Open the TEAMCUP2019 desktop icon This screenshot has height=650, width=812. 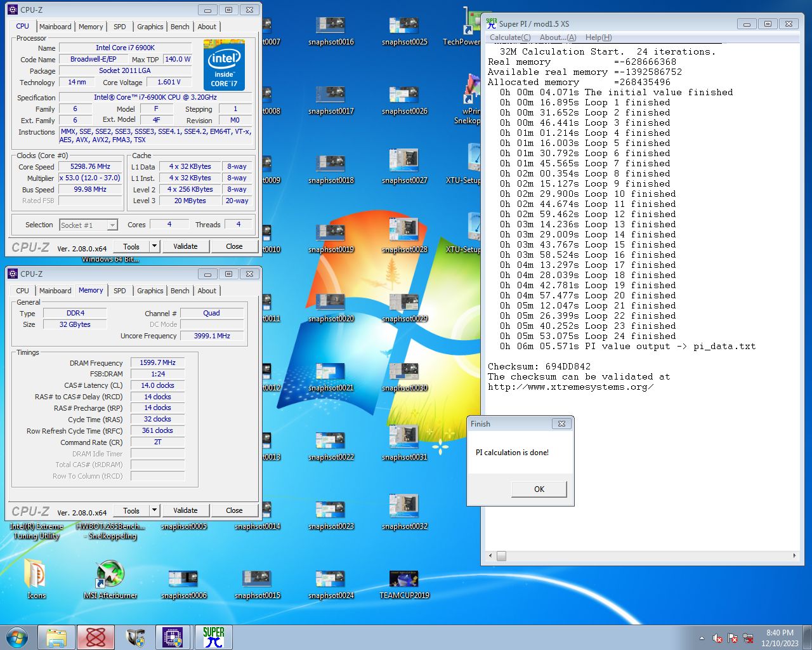pos(404,585)
